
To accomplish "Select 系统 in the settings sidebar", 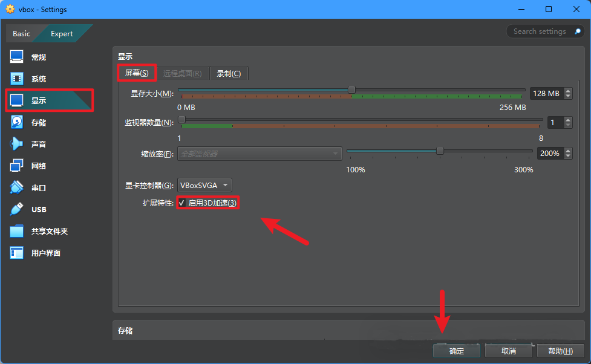I will 39,79.
